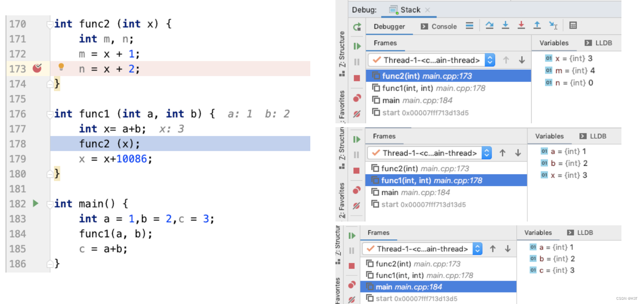Stop debugging in panel showing x, m, n variables
The width and height of the screenshot is (644, 304).
click(357, 78)
